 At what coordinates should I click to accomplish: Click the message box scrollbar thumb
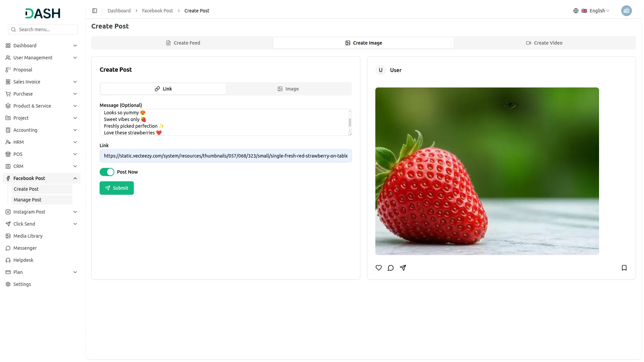point(350,122)
